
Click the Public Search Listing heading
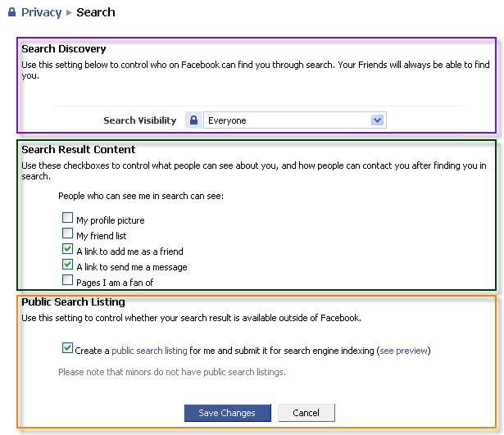73,302
